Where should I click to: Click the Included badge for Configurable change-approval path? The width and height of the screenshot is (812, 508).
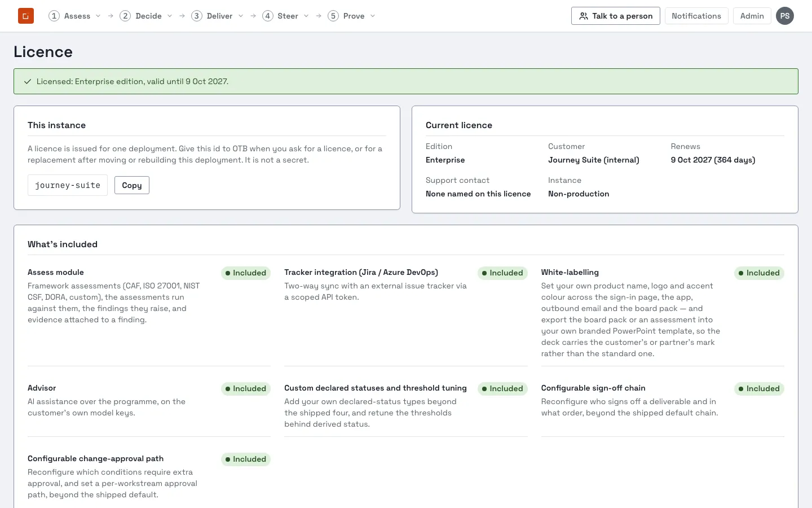[x=246, y=459]
